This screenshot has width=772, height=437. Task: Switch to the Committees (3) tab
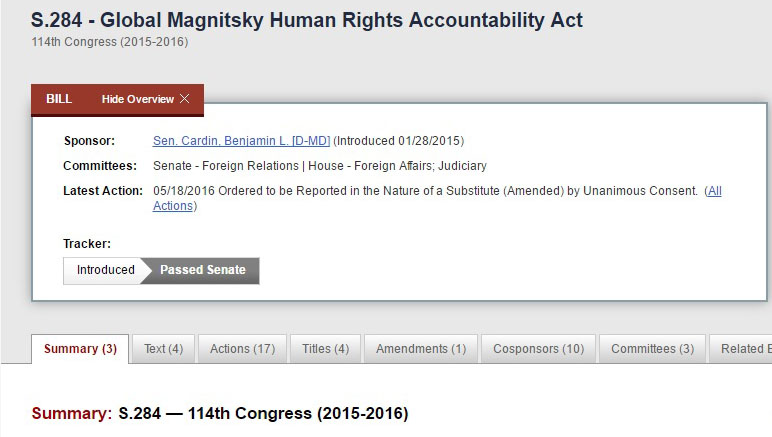click(x=652, y=349)
